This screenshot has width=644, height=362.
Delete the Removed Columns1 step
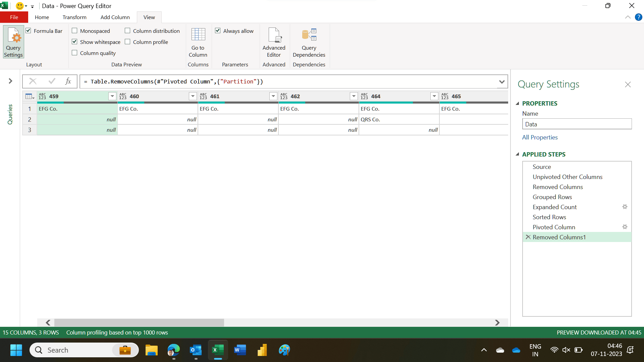(528, 237)
